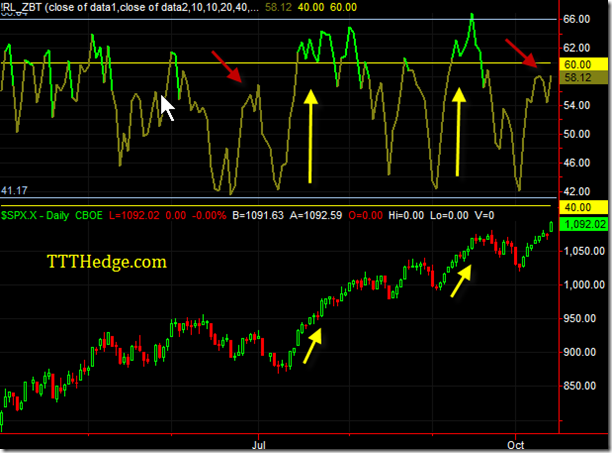The width and height of the screenshot is (612, 453).
Task: Click the right red arrow near 60.00 line
Action: (521, 53)
